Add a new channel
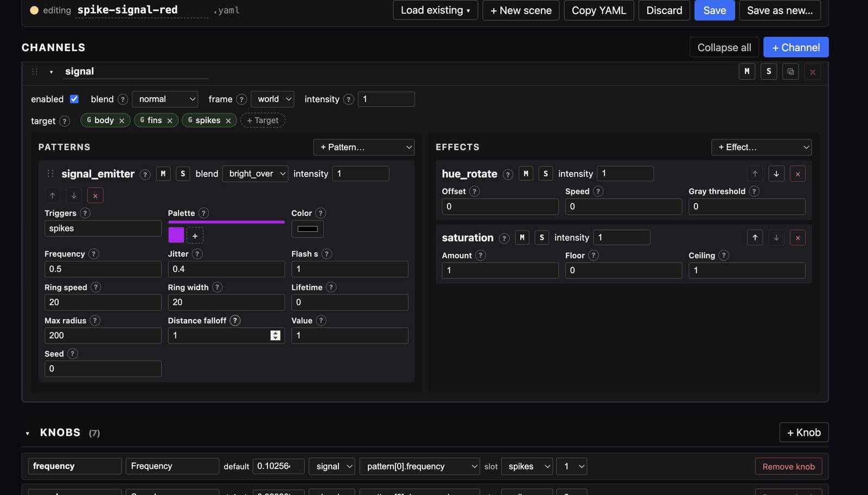 pos(796,47)
